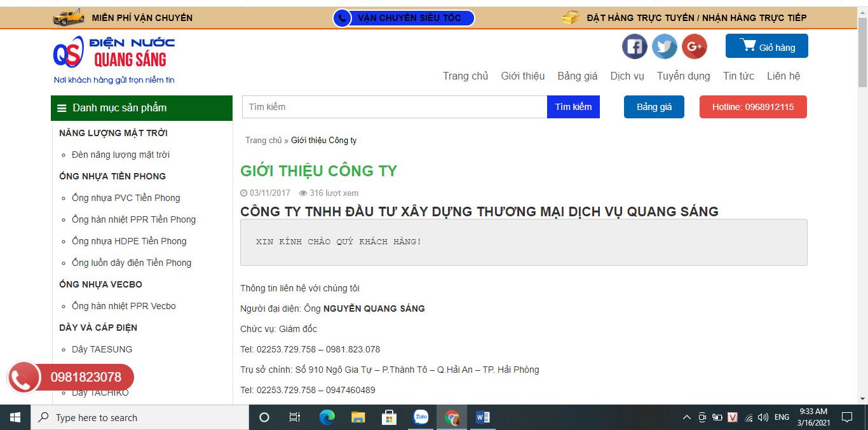Open ỐNG NHỰA VECBO category

pyautogui.click(x=100, y=284)
